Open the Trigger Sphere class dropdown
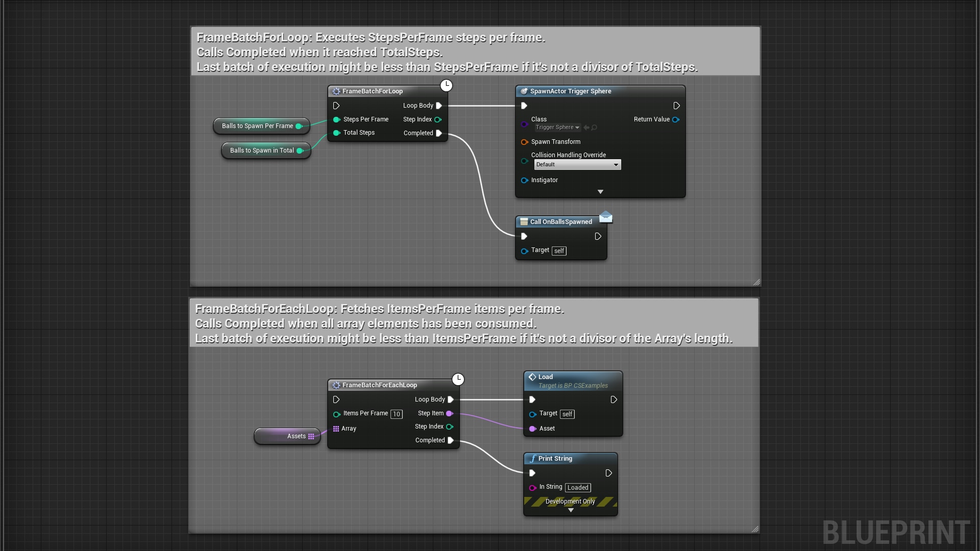 557,128
